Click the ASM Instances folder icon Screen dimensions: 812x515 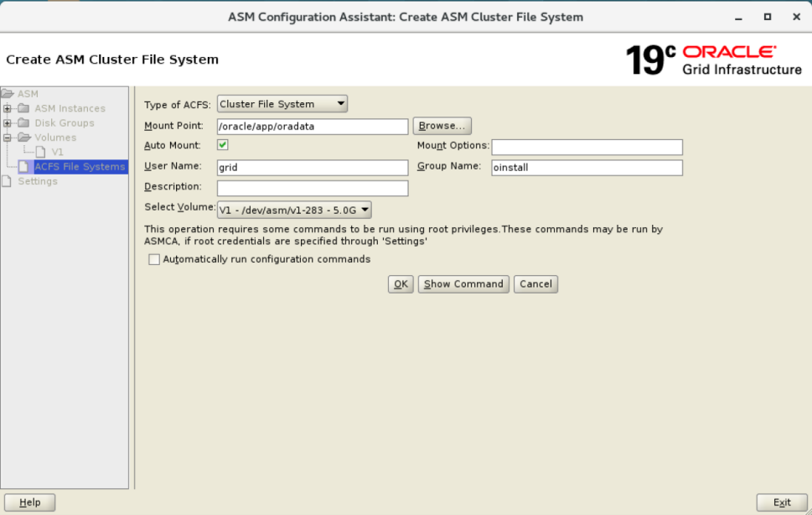24,107
